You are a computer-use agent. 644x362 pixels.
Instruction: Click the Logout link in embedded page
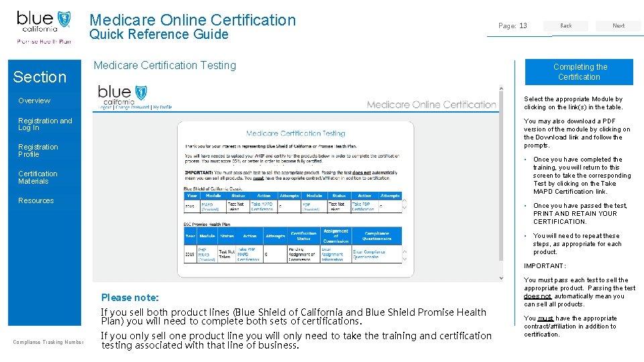(x=105, y=107)
